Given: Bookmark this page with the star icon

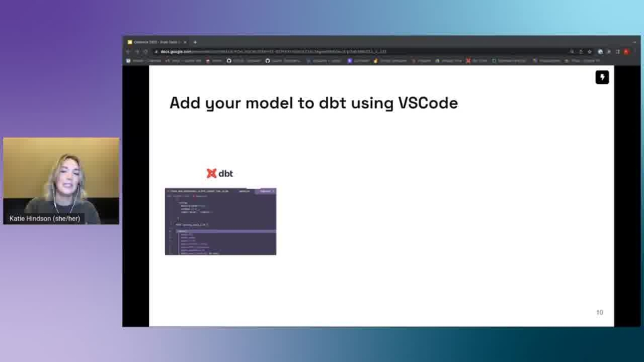Looking at the screenshot, I should tap(590, 52).
